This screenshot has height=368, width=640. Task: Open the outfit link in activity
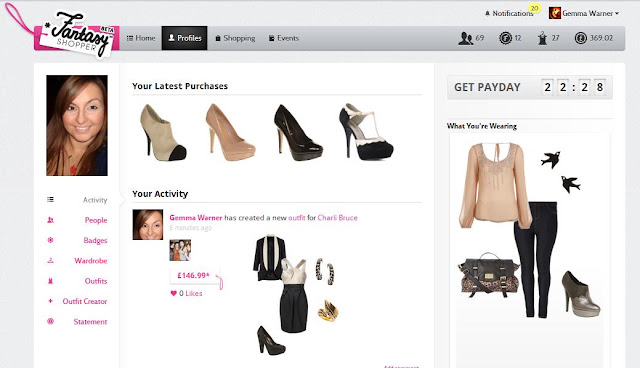[x=297, y=218]
